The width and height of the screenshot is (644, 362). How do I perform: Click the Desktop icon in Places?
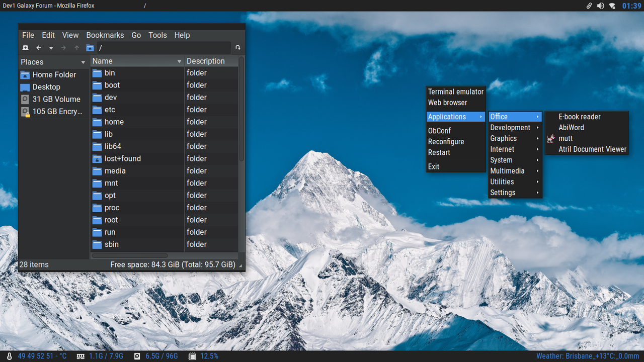point(25,87)
